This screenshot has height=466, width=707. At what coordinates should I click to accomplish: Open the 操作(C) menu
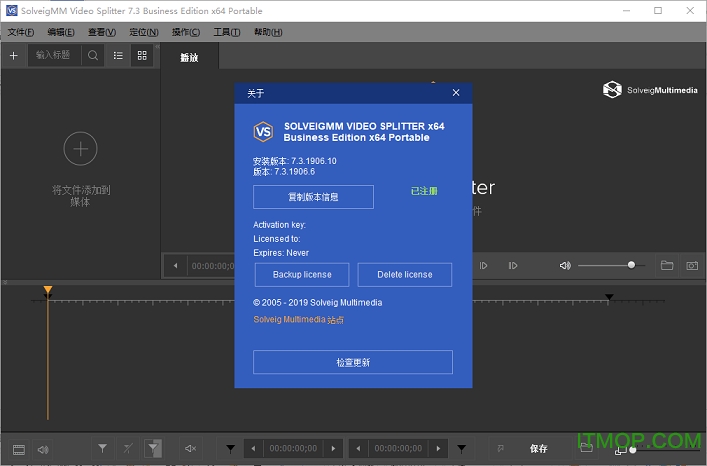[186, 32]
